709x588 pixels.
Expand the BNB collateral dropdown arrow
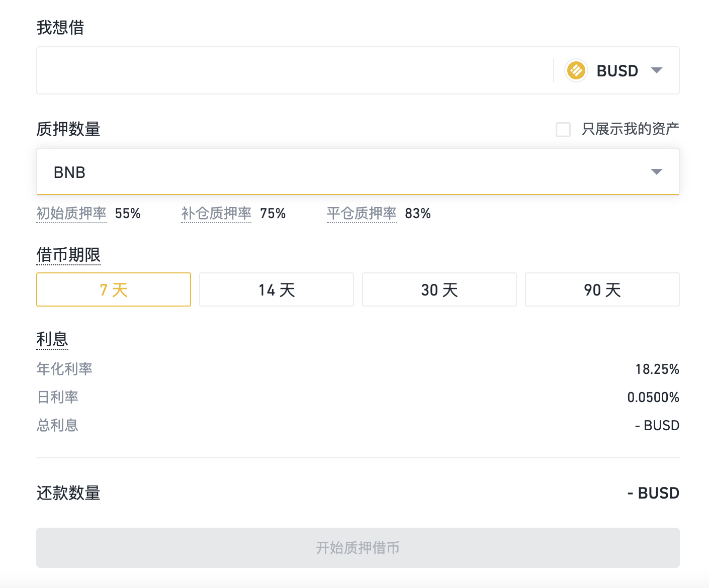coord(657,172)
